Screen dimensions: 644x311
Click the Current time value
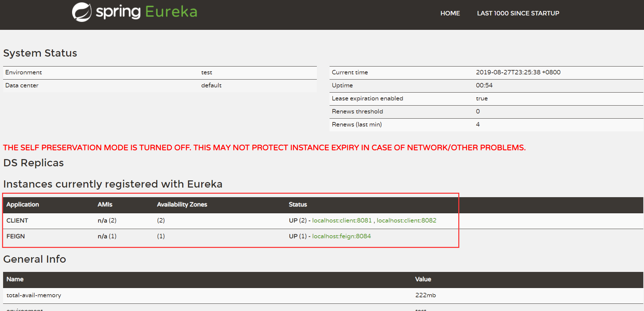pos(518,72)
